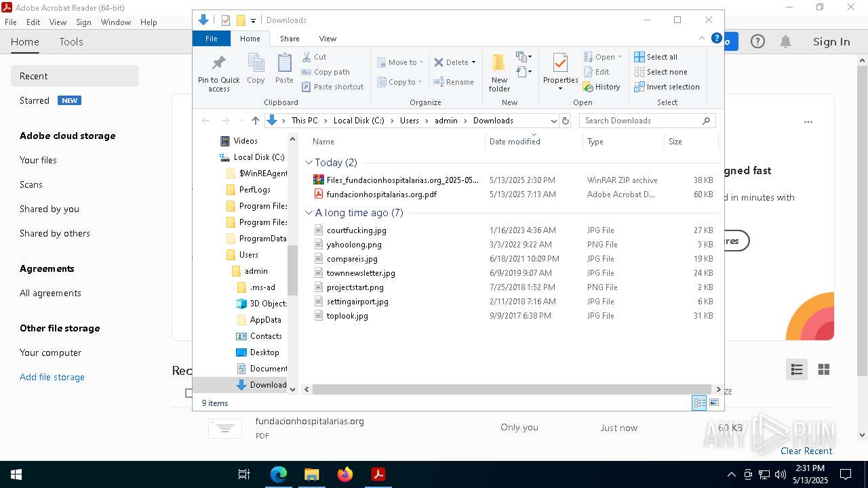This screenshot has width=868, height=488.
Task: Click Acrobat help circle icon
Action: pos(757,42)
